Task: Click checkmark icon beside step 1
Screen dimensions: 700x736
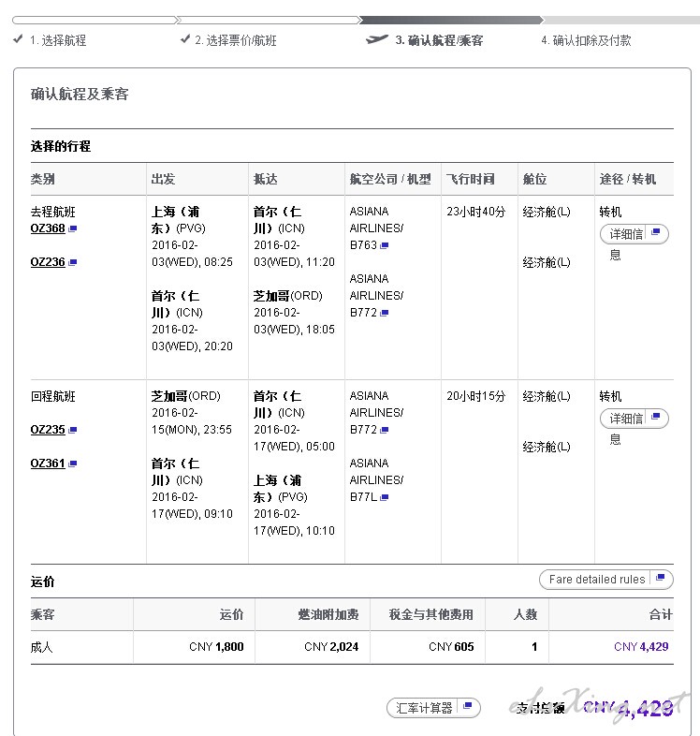Action: 18,39
